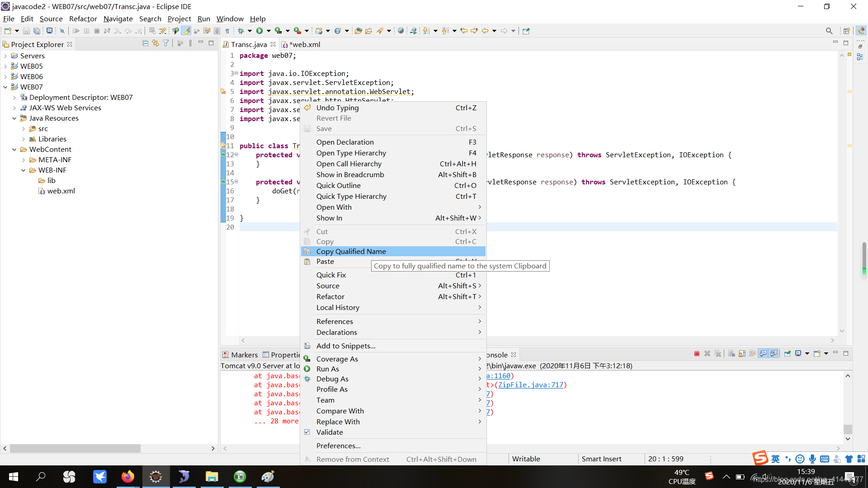868x488 pixels.
Task: Click the toolbar search magnifier icon
Action: click(x=829, y=31)
